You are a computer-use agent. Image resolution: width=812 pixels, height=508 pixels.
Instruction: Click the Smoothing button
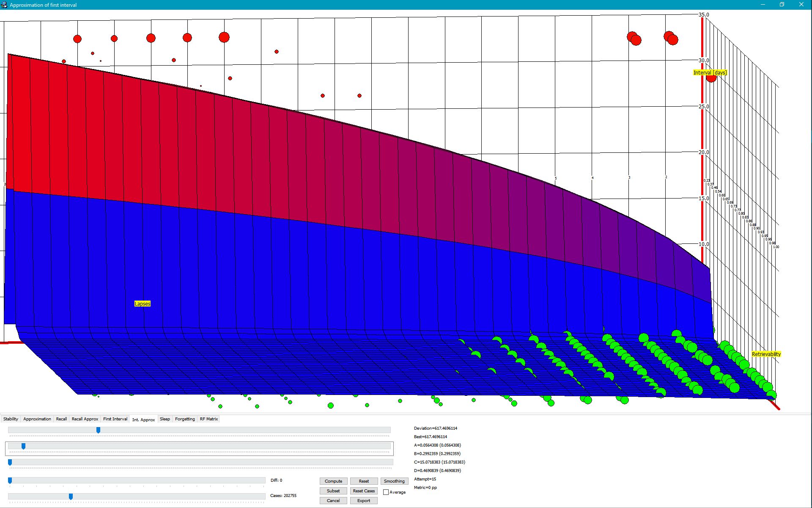coord(394,481)
